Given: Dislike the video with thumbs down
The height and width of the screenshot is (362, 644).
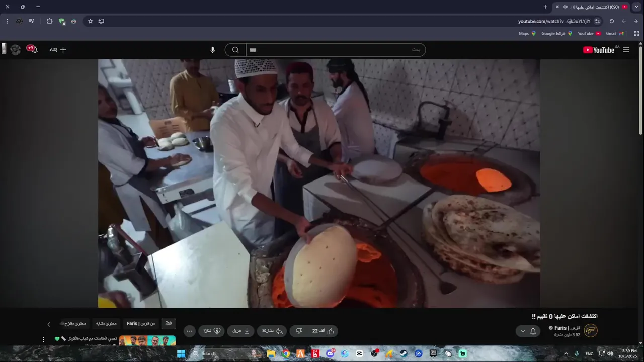Looking at the screenshot, I should [299, 331].
